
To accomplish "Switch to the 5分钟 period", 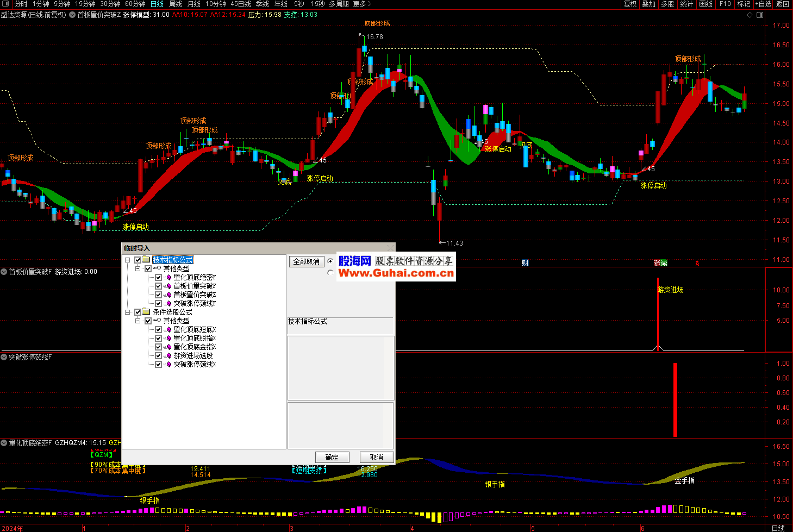I will (x=62, y=4).
